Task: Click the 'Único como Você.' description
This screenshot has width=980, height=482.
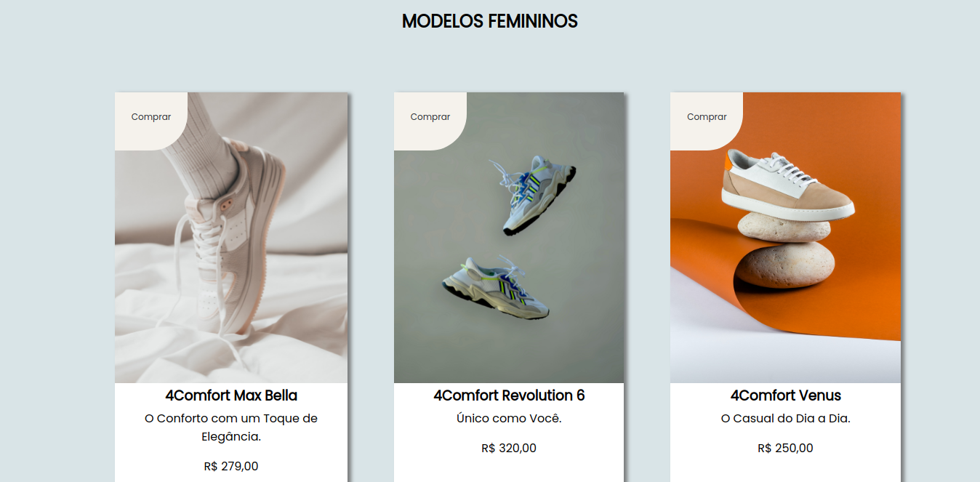Action: 509,419
